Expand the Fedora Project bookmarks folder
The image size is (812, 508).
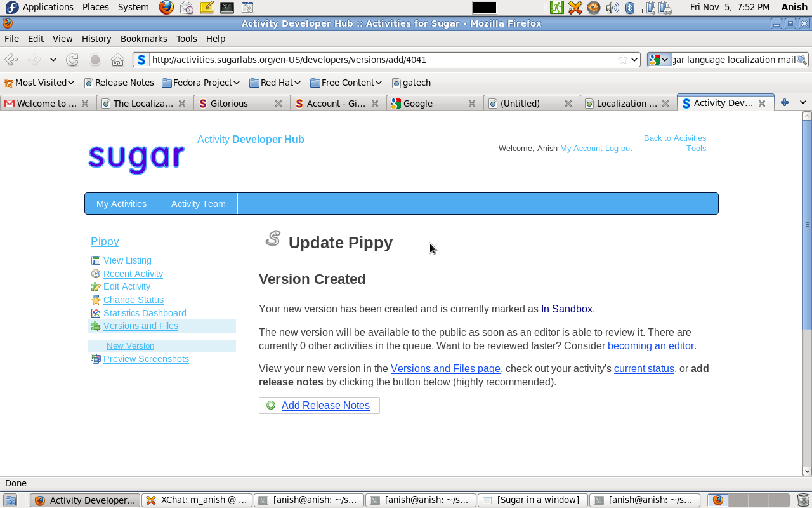point(200,83)
